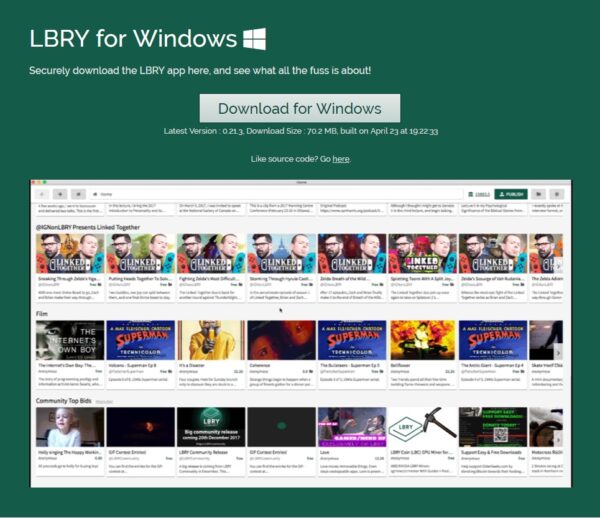Click the Download for Windows button

tap(300, 108)
